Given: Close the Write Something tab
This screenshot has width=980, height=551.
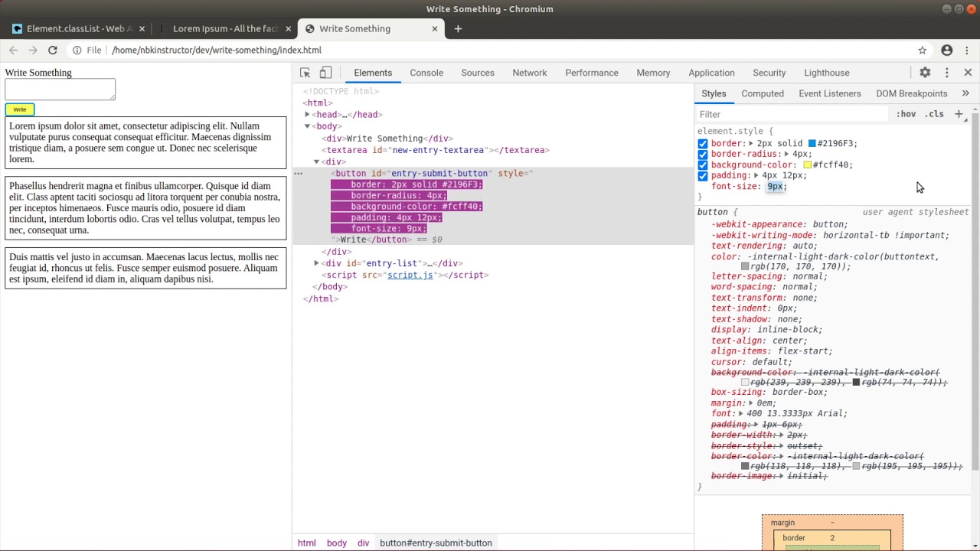Looking at the screenshot, I should point(435,28).
